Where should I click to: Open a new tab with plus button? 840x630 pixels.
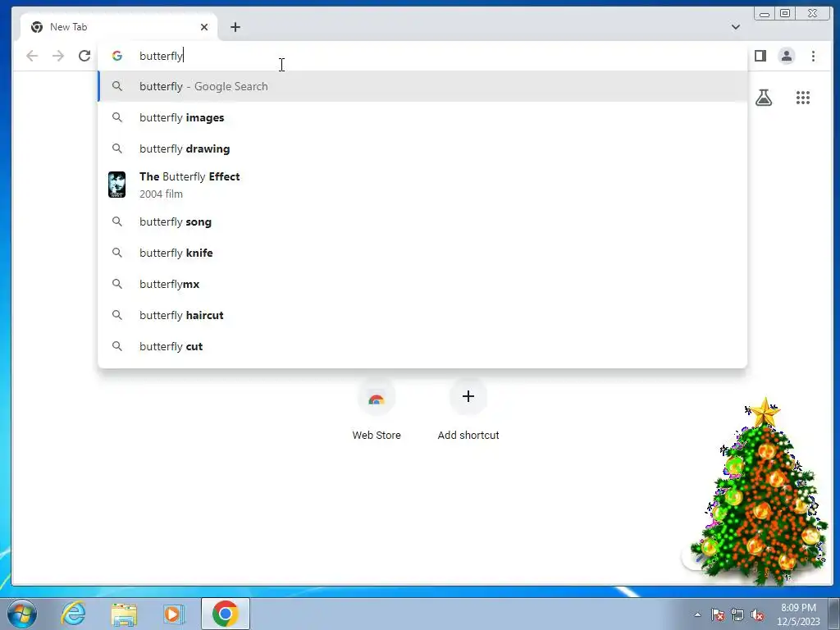pos(235,27)
